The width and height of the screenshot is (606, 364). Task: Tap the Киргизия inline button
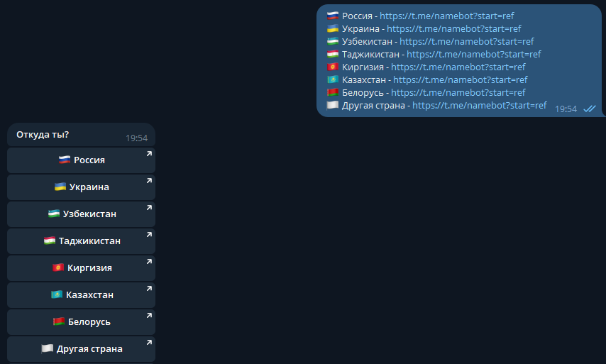[x=81, y=268]
